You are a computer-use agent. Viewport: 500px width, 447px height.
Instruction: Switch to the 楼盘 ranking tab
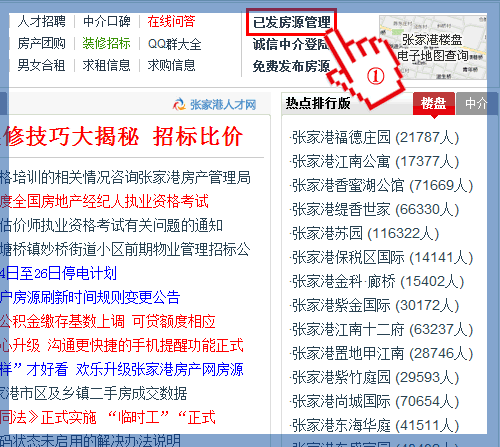tap(433, 103)
